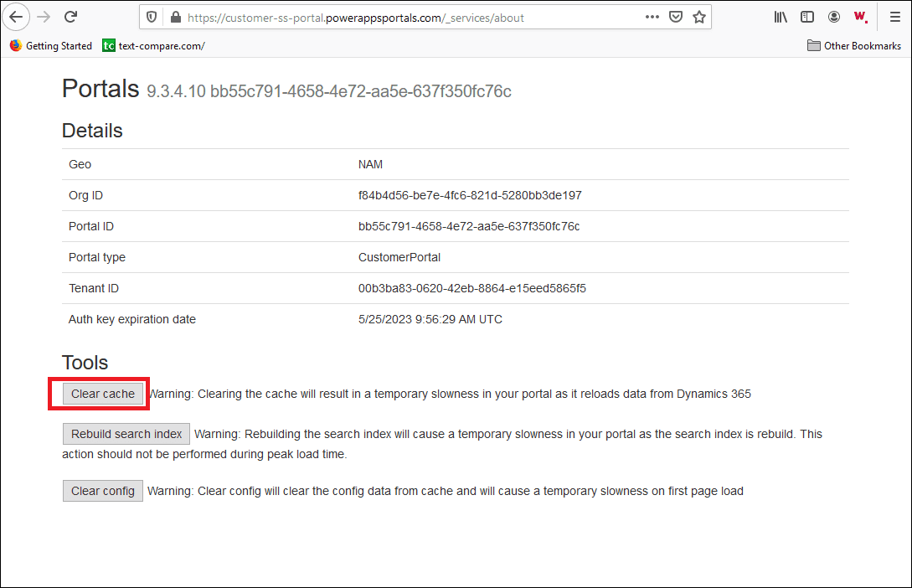The image size is (912, 588).
Task: Click the forward navigation arrow
Action: [x=44, y=17]
